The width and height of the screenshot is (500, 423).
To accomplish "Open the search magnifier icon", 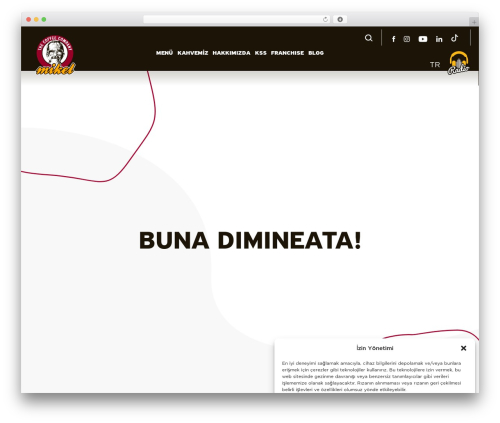I will 368,38.
